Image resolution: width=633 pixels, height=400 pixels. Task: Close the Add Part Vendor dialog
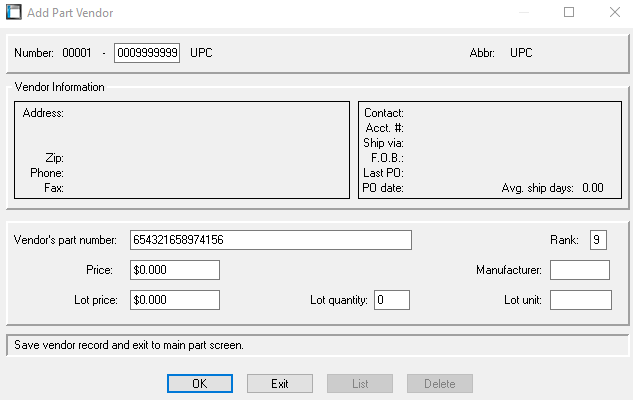click(613, 13)
